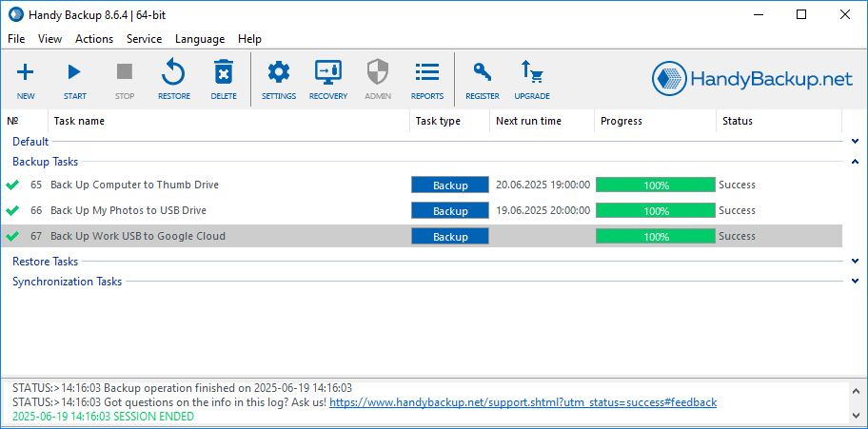This screenshot has height=429, width=868.
Task: Click task number 67
Action: pyautogui.click(x=36, y=236)
